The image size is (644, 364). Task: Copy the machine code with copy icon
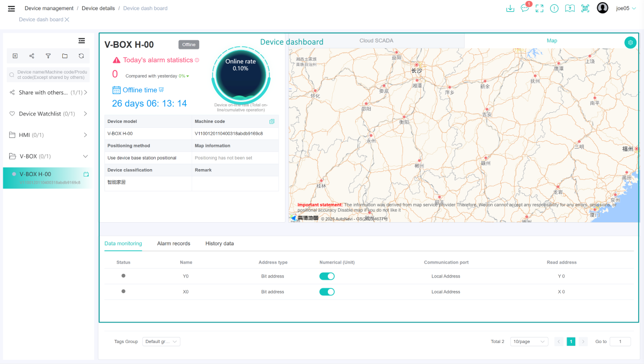[x=272, y=121]
